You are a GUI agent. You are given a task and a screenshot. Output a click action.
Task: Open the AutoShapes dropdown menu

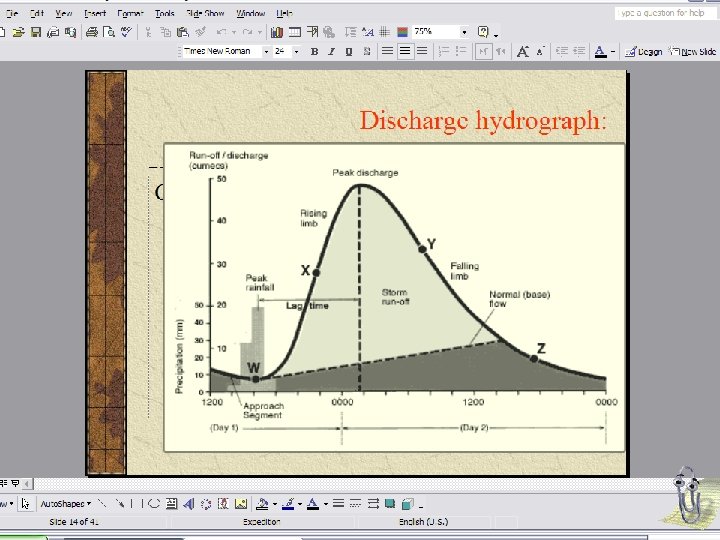point(67,505)
